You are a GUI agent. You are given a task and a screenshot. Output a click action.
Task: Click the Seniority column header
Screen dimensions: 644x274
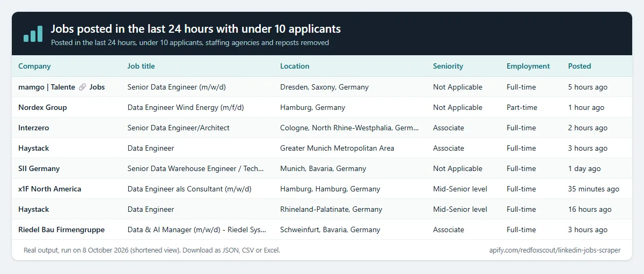(448, 66)
